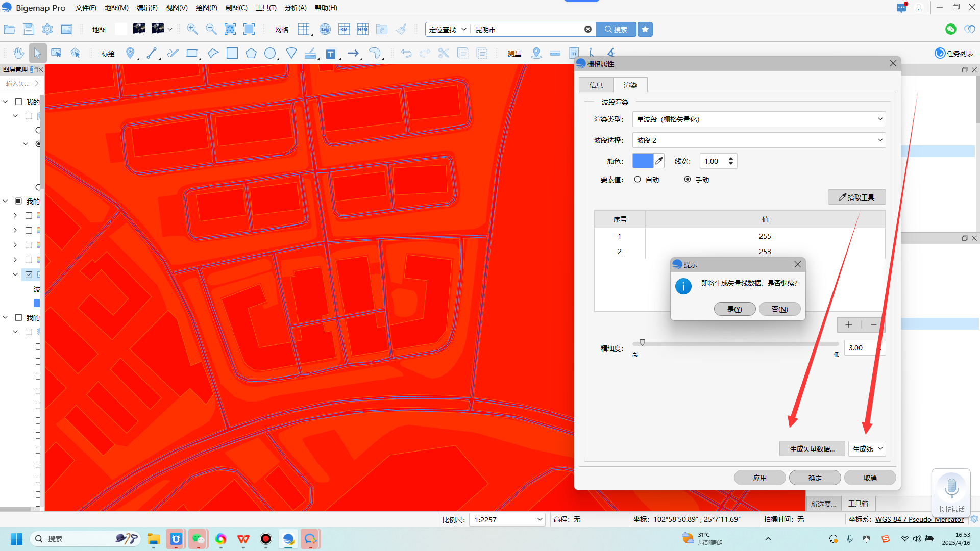The height and width of the screenshot is (551, 980).
Task: Select the text label tool
Action: (x=331, y=54)
